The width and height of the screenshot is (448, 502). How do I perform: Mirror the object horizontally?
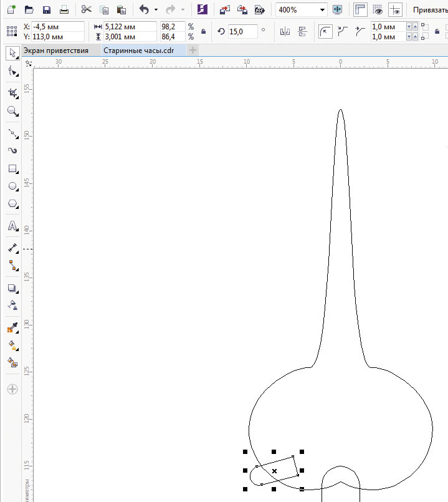(285, 31)
